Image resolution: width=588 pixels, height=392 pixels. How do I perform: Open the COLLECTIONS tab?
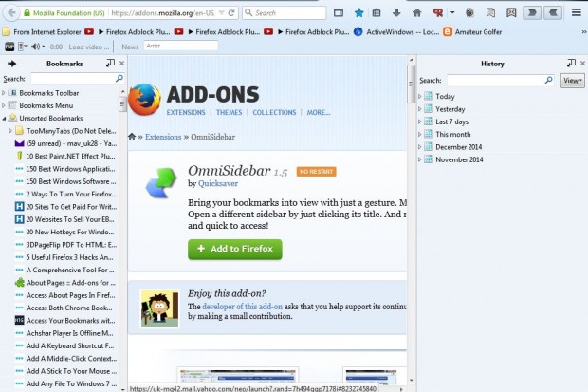coord(274,112)
